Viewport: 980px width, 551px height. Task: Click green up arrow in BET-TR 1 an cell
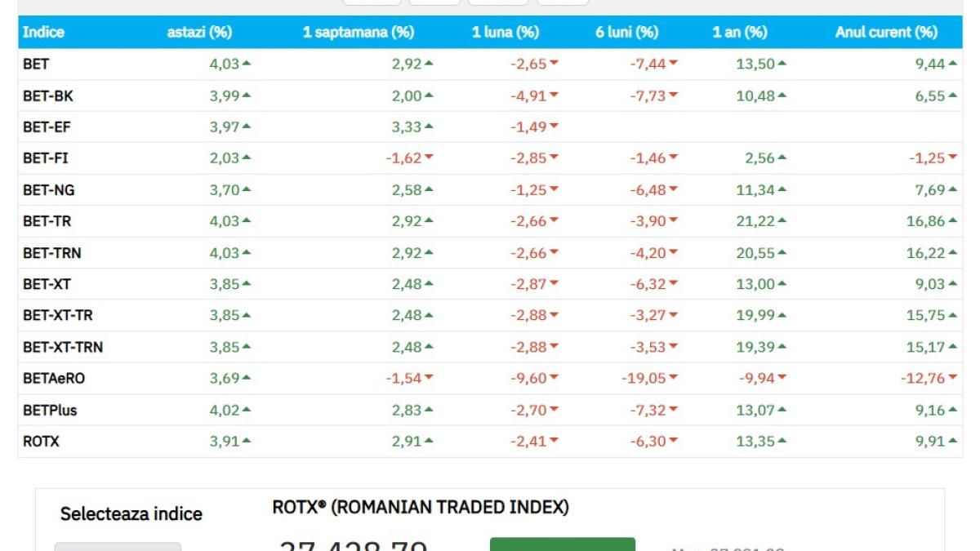click(782, 221)
